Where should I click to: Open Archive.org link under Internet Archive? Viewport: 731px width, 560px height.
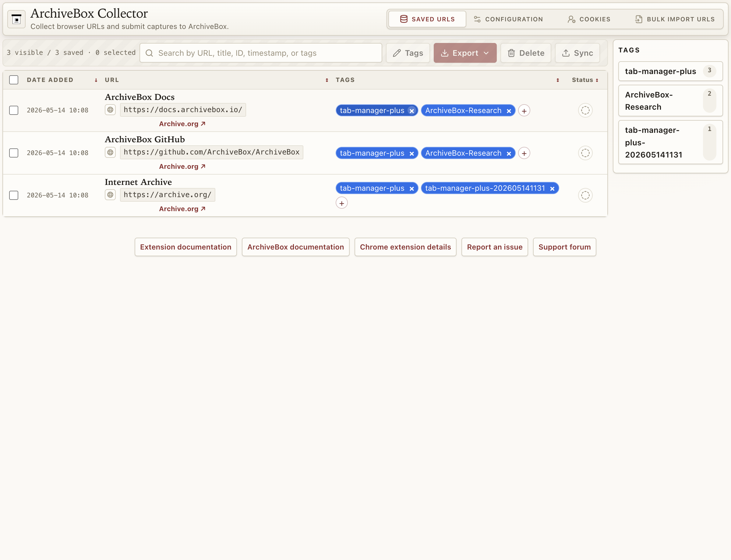click(x=182, y=209)
